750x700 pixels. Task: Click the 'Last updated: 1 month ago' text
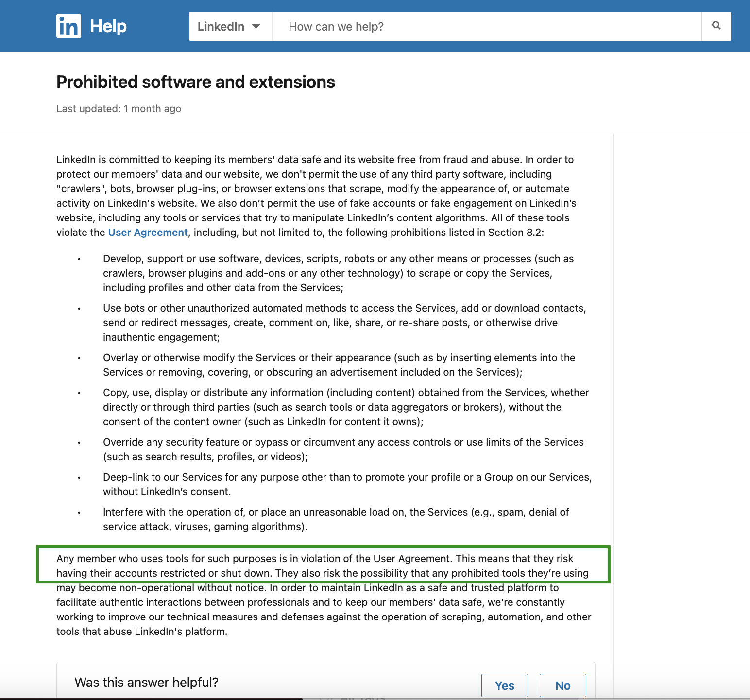tap(119, 108)
